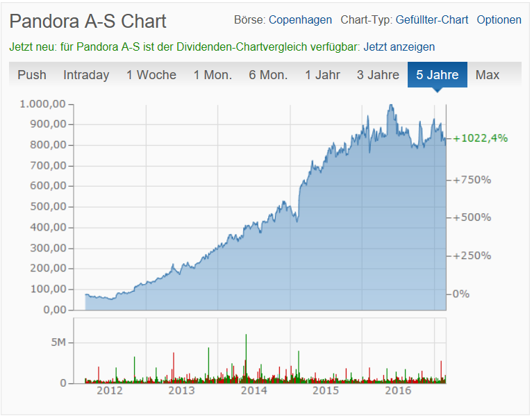This screenshot has height=418, width=532.
Task: Click the Pandora A-S Chart heading
Action: pyautogui.click(x=88, y=22)
